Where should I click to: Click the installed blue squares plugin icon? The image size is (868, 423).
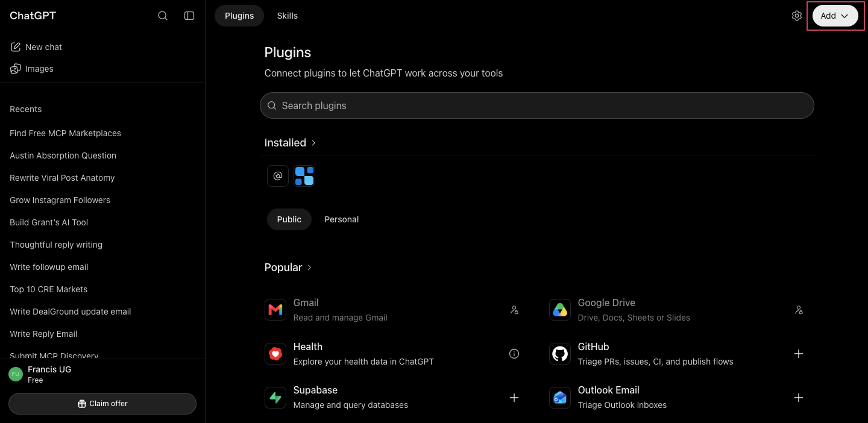pos(304,176)
